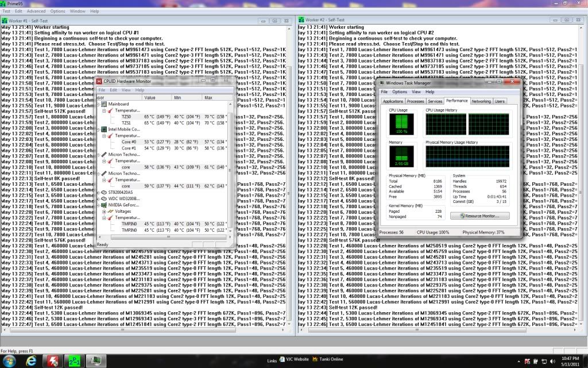Open Hardware Monitor View menu
Screen dimensions: 588x368
tap(126, 90)
